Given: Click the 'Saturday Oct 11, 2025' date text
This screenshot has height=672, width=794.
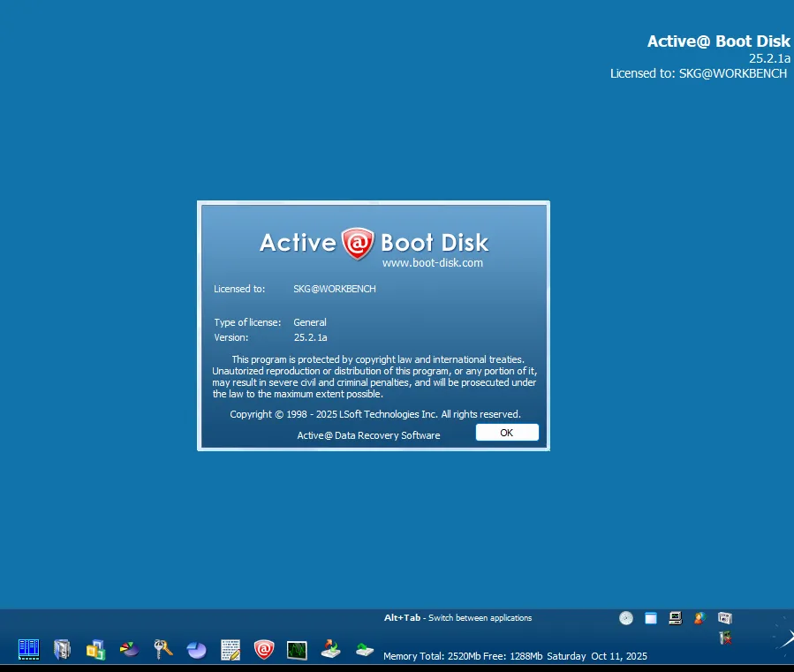Looking at the screenshot, I should (x=597, y=656).
